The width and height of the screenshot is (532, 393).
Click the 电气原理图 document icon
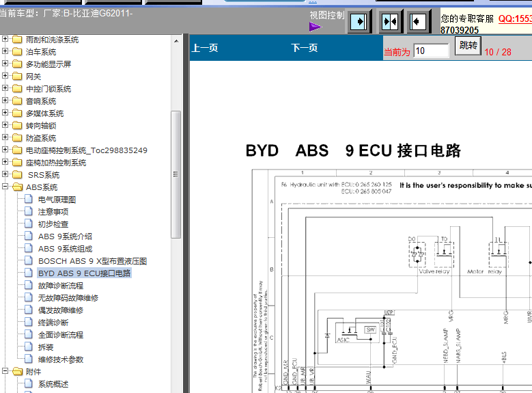pos(29,199)
